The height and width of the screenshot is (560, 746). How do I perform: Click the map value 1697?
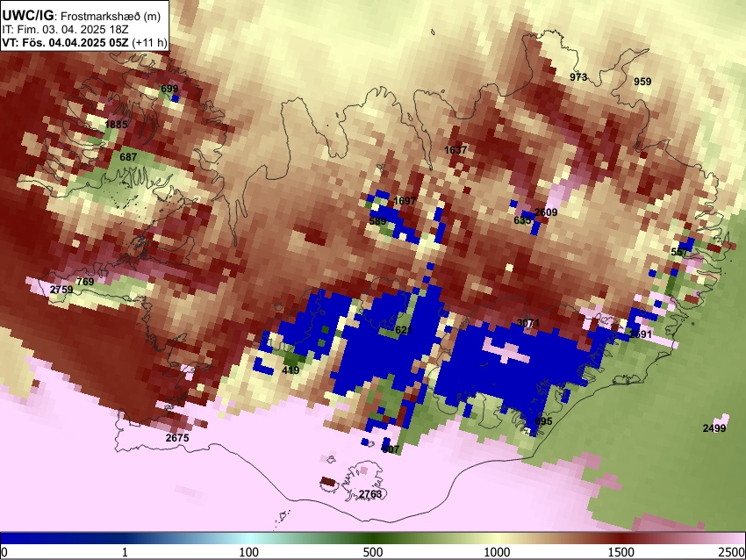coord(405,201)
